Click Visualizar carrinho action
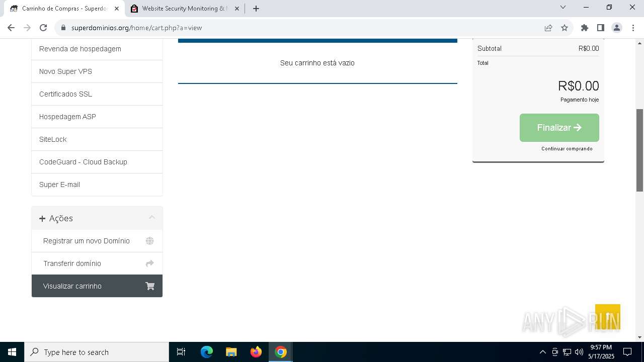This screenshot has width=644, height=362. 97,286
